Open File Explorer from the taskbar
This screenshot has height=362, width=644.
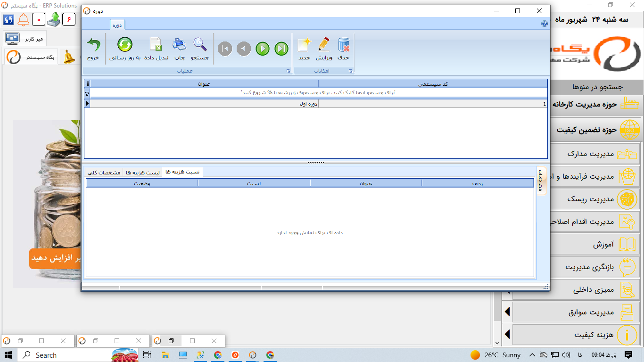point(165,355)
